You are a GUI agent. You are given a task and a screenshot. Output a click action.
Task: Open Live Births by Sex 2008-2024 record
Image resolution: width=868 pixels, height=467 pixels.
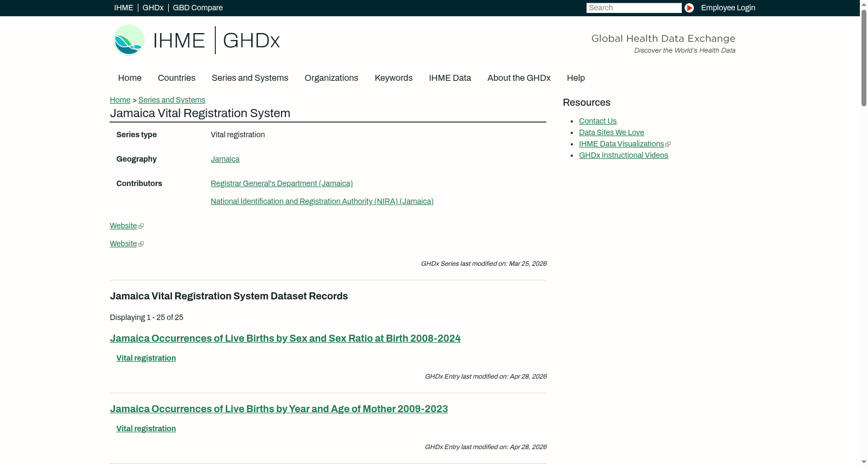(285, 338)
